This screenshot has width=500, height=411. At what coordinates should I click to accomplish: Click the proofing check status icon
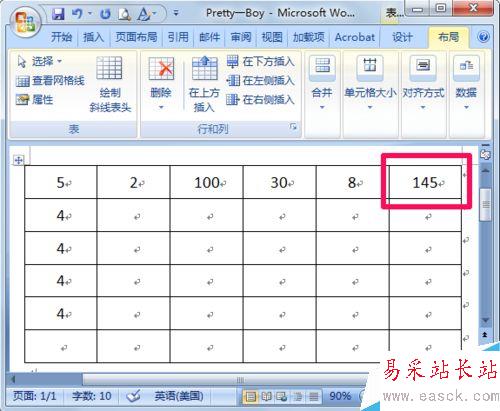pyautogui.click(x=133, y=396)
